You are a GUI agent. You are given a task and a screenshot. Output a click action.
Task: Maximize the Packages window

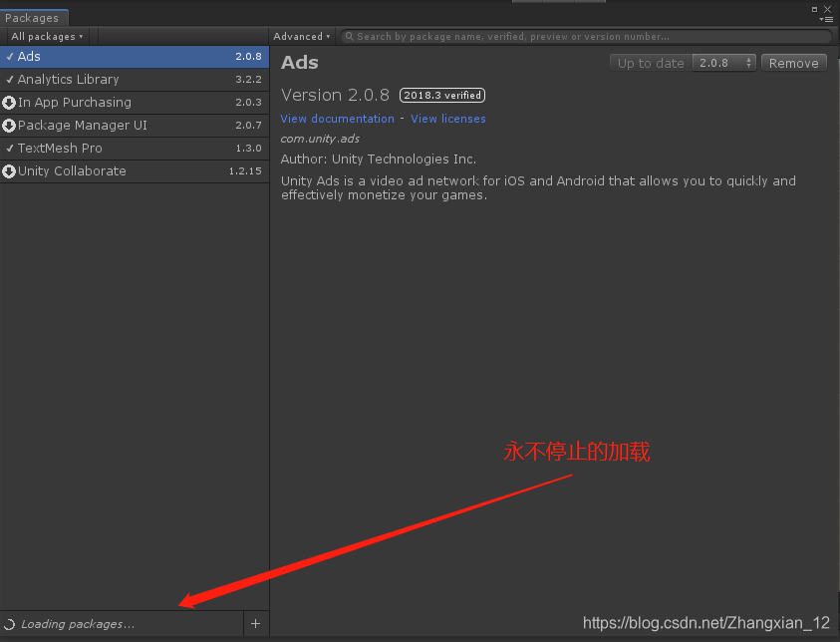coord(814,9)
